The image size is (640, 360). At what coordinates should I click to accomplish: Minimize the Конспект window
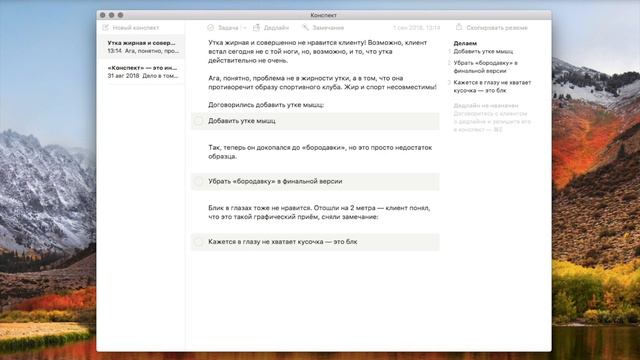[x=111, y=15]
